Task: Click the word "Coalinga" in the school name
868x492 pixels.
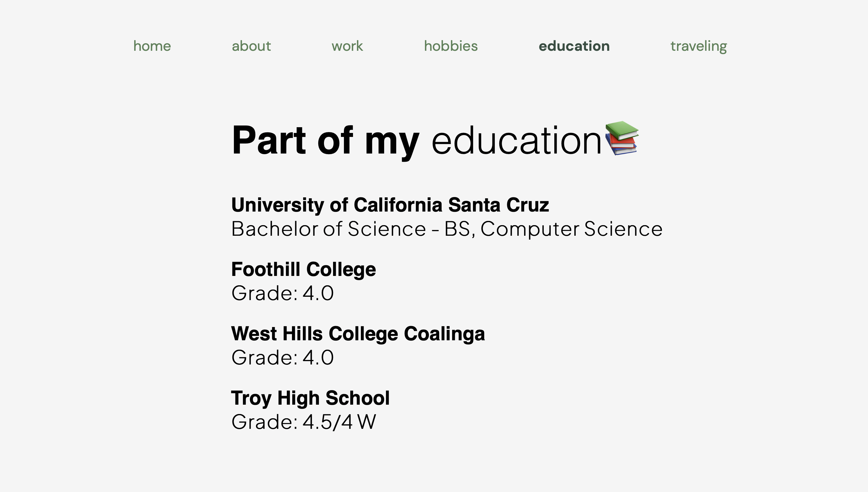Action: (444, 334)
